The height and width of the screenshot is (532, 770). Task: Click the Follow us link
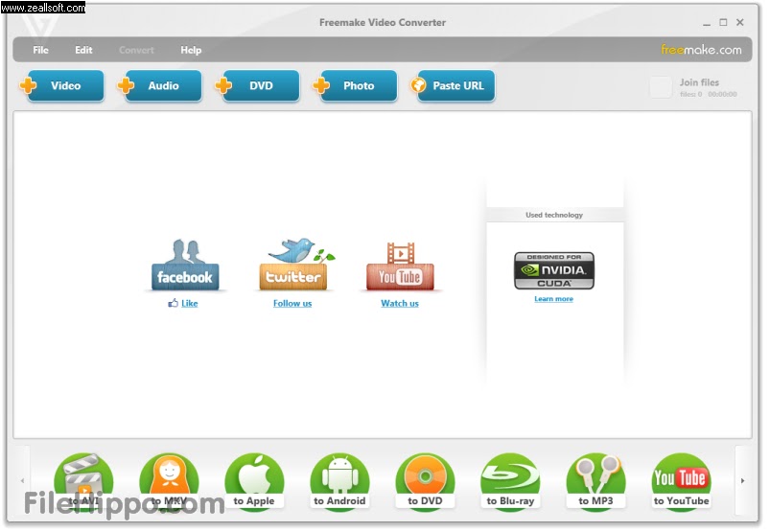click(x=292, y=303)
